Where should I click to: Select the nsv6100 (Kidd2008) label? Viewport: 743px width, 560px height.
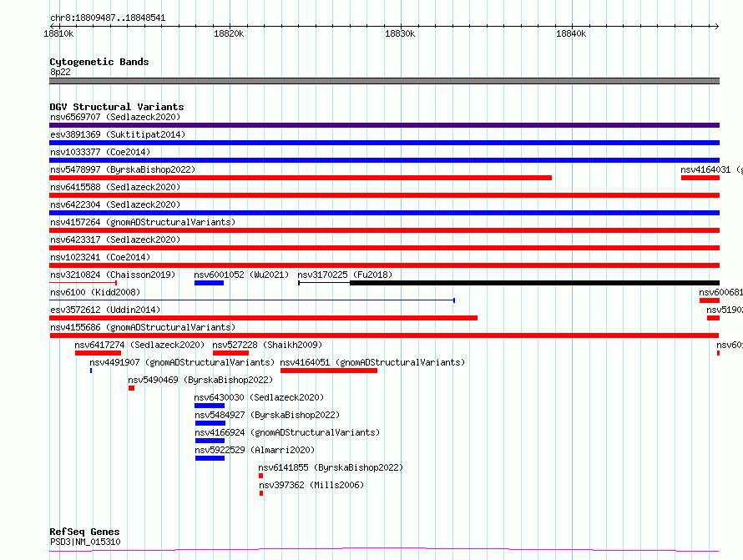click(x=95, y=292)
